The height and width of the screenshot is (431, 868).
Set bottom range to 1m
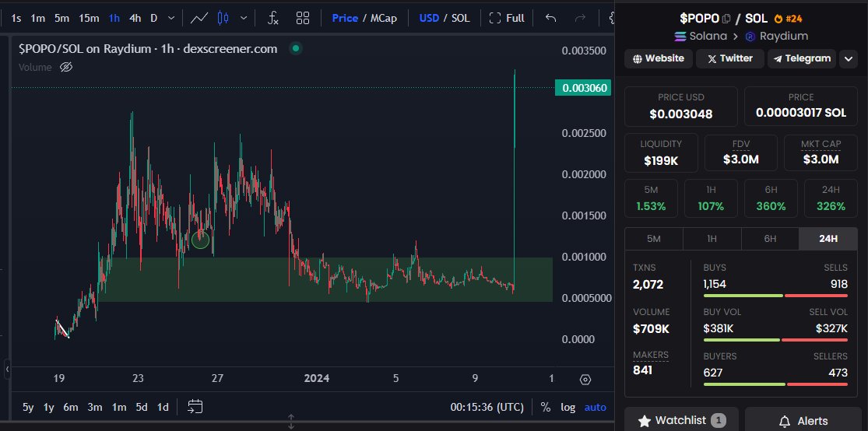(x=119, y=407)
